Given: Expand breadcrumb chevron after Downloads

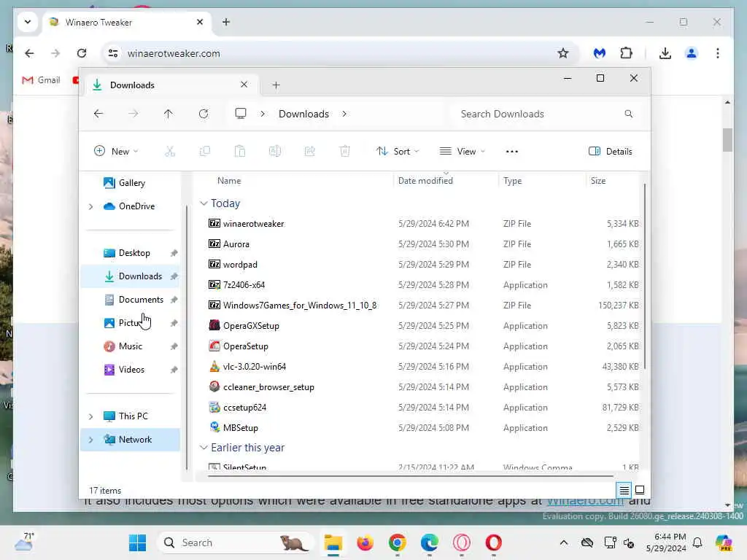Looking at the screenshot, I should (x=344, y=114).
